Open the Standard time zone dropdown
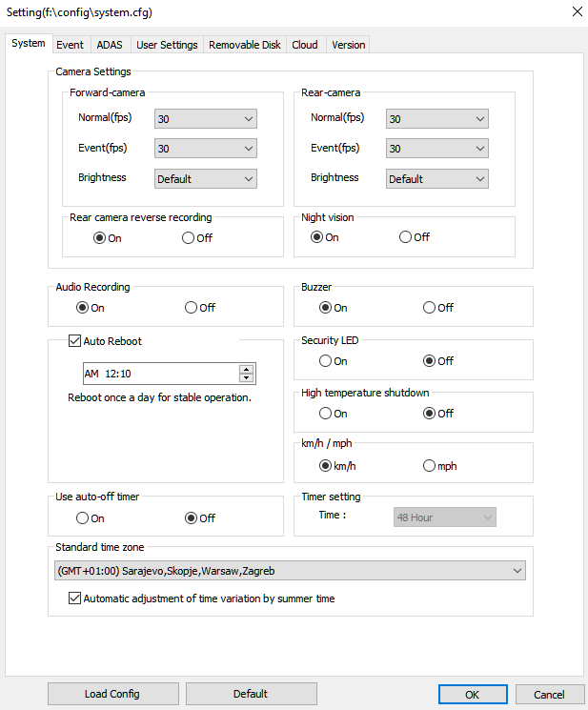The width and height of the screenshot is (588, 710). click(290, 571)
